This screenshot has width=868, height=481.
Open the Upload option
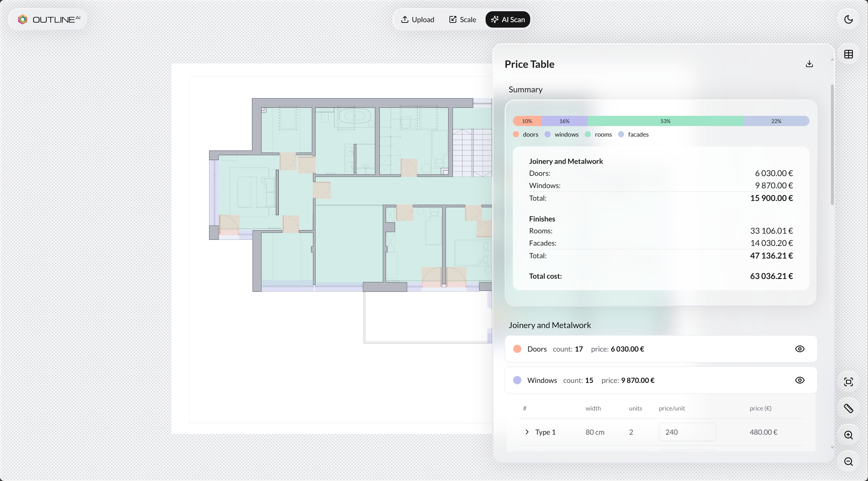pos(417,19)
